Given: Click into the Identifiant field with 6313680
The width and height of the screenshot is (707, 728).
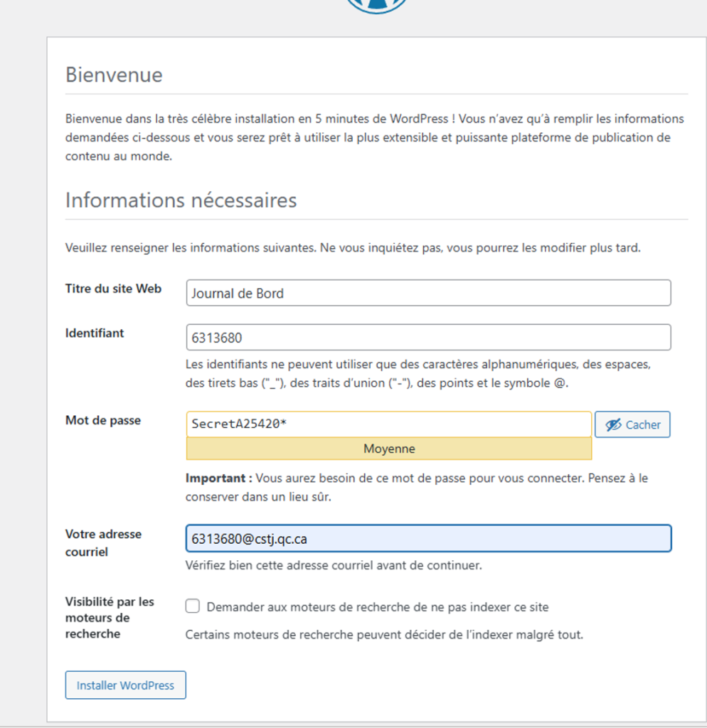Looking at the screenshot, I should 428,338.
